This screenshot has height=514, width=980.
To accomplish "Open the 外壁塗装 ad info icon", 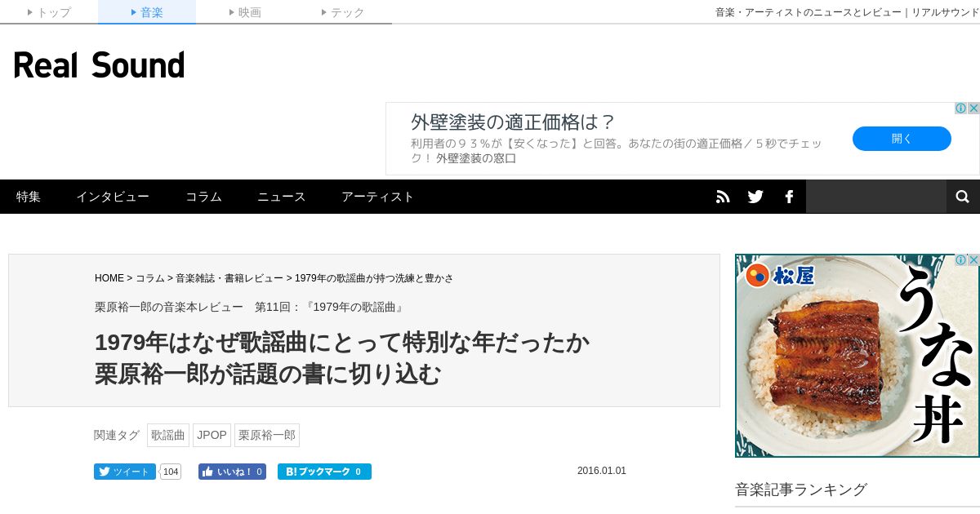I will 961,109.
